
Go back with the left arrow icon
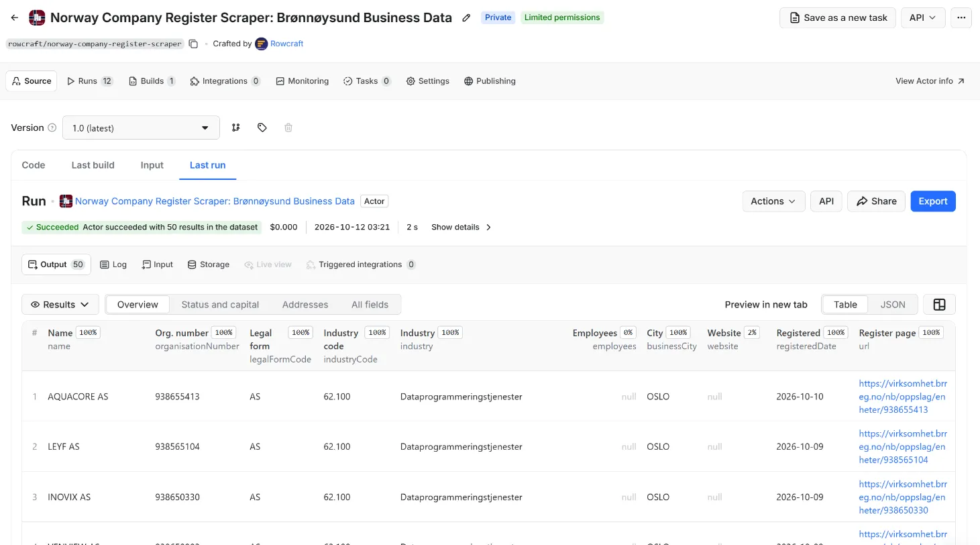(x=15, y=17)
